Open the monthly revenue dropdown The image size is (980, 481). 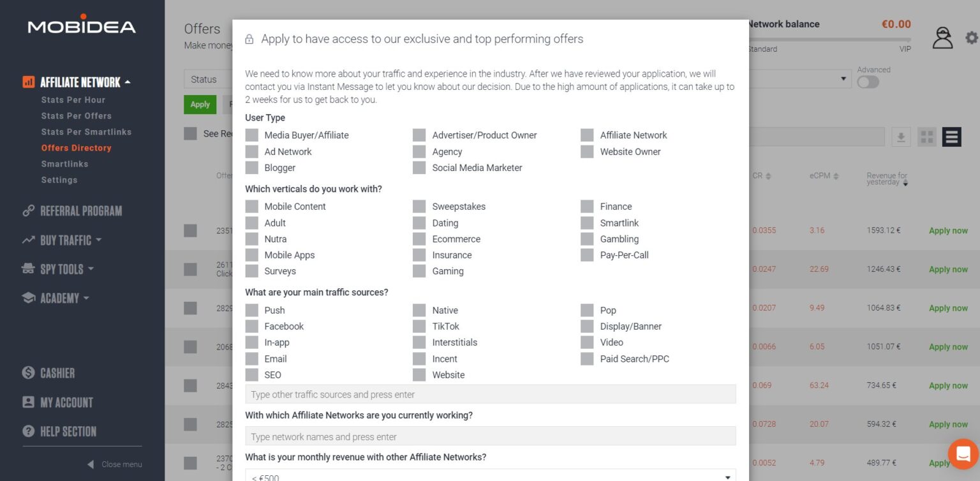coord(490,477)
